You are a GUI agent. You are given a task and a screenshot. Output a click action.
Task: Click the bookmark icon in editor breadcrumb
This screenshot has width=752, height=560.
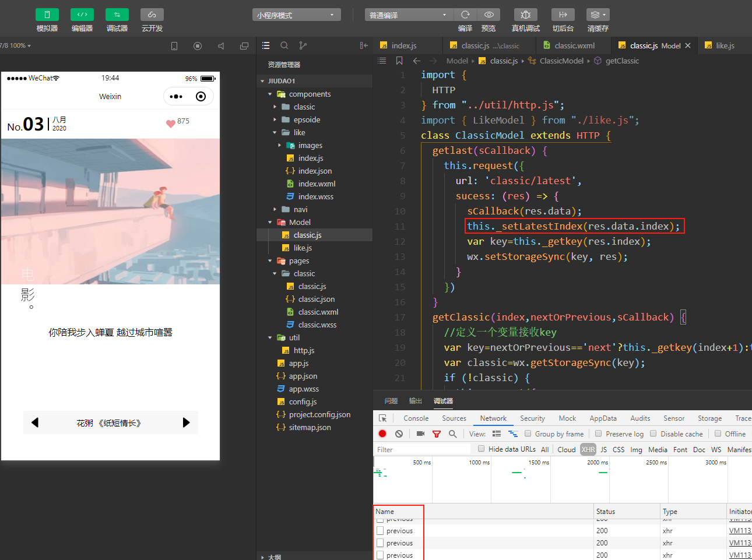point(399,61)
